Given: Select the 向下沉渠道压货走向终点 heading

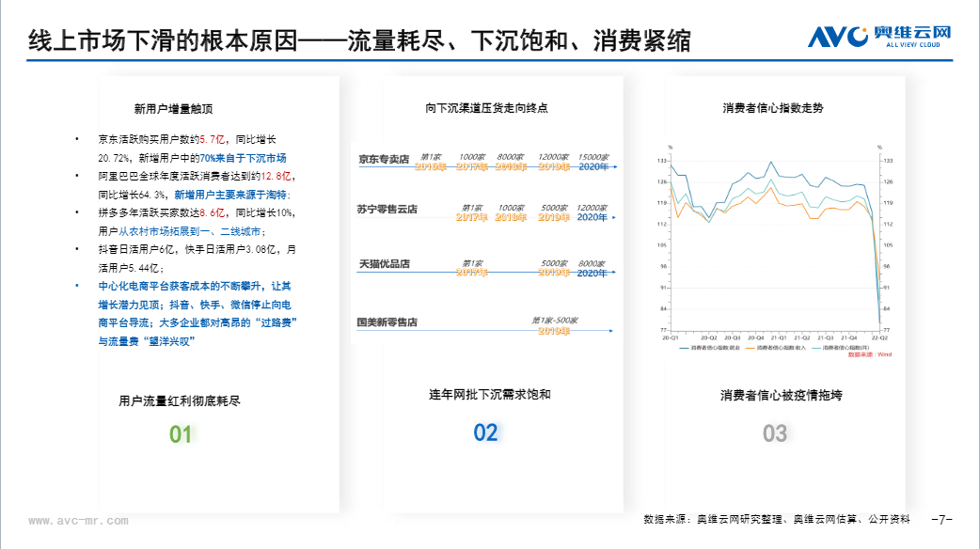Looking at the screenshot, I should click(485, 108).
